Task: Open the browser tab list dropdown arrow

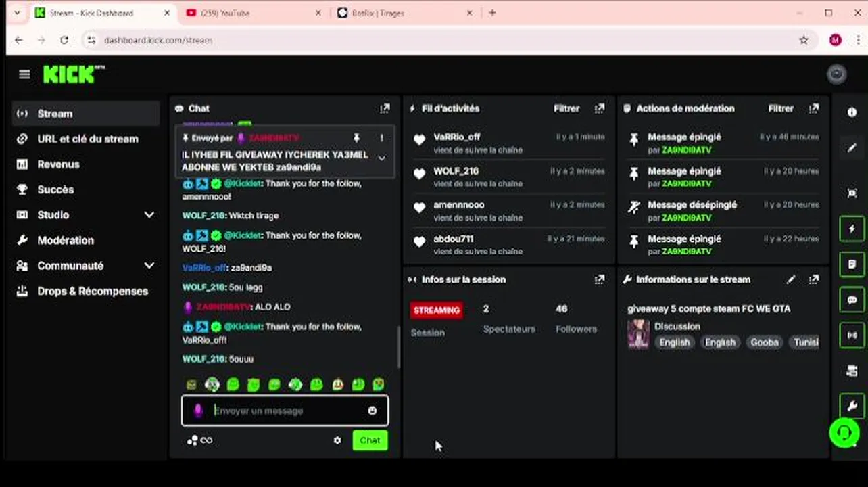Action: 17,13
